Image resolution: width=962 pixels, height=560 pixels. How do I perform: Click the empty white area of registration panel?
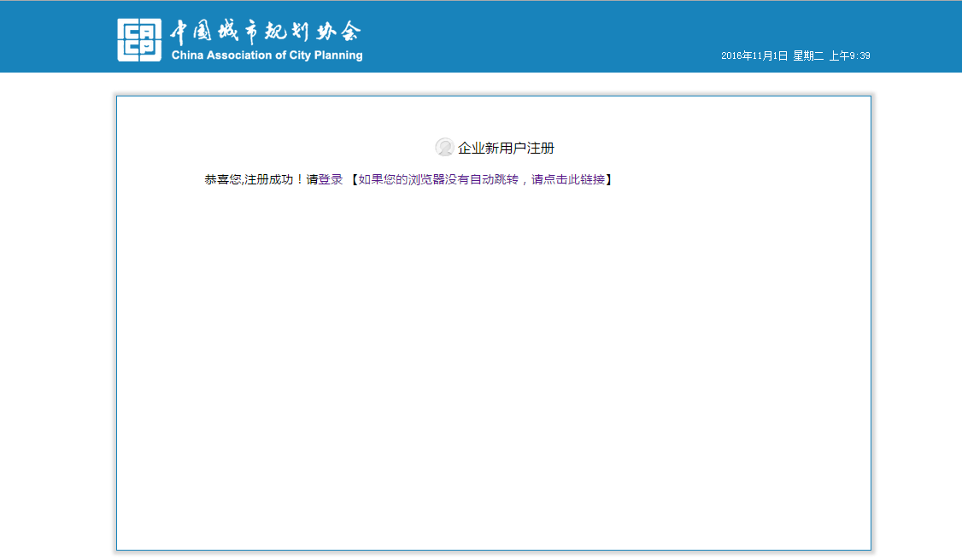(494, 367)
